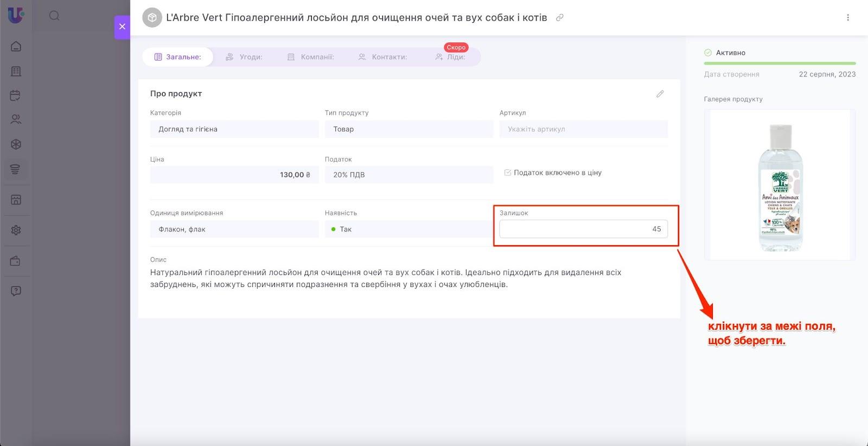The width and height of the screenshot is (868, 446).
Task: Copy the product link icon beside the title
Action: coord(560,17)
